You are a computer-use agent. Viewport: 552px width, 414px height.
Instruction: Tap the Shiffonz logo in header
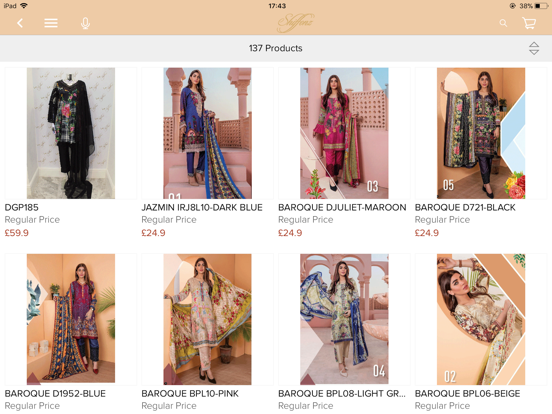click(296, 23)
